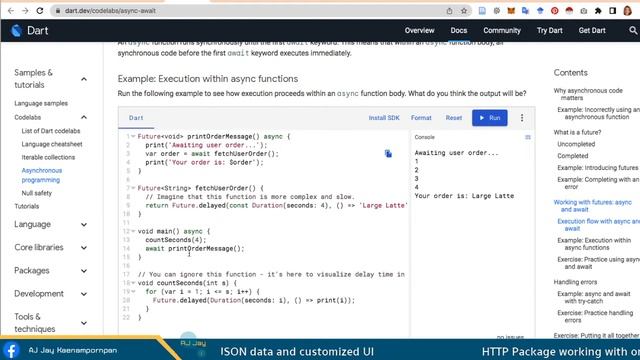The image size is (640, 360).
Task: Clear console with the console icon
Action: (528, 138)
